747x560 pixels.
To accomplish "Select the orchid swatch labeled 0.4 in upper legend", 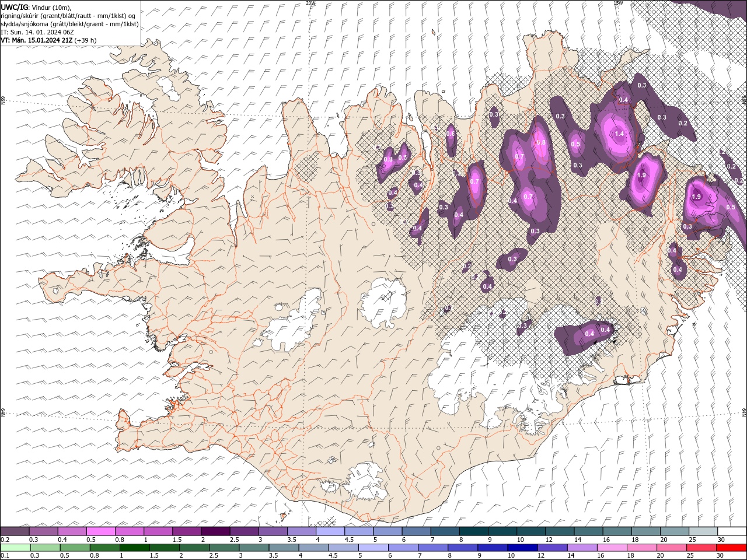I will [72, 531].
